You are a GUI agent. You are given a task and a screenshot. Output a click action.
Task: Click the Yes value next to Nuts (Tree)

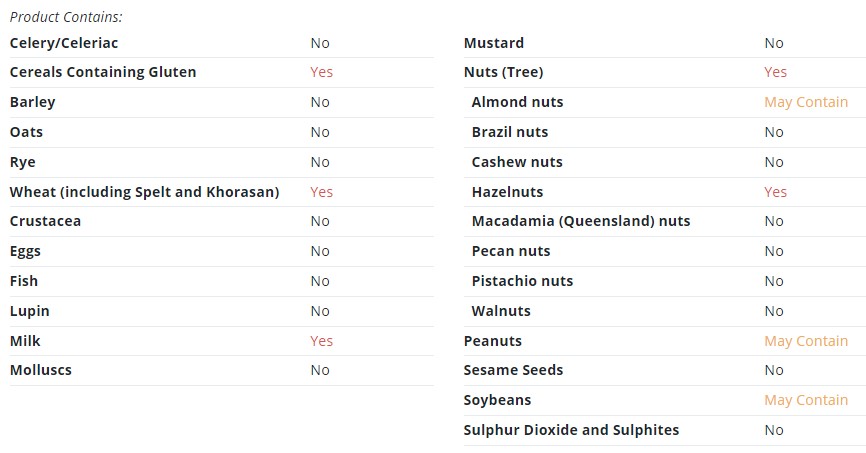775,72
